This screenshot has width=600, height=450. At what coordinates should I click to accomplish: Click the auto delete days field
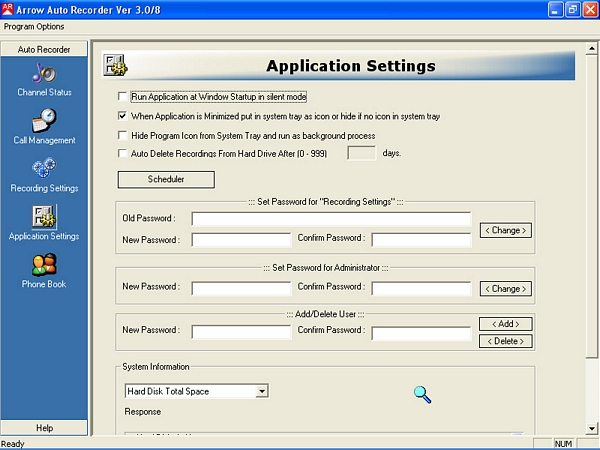(x=362, y=153)
